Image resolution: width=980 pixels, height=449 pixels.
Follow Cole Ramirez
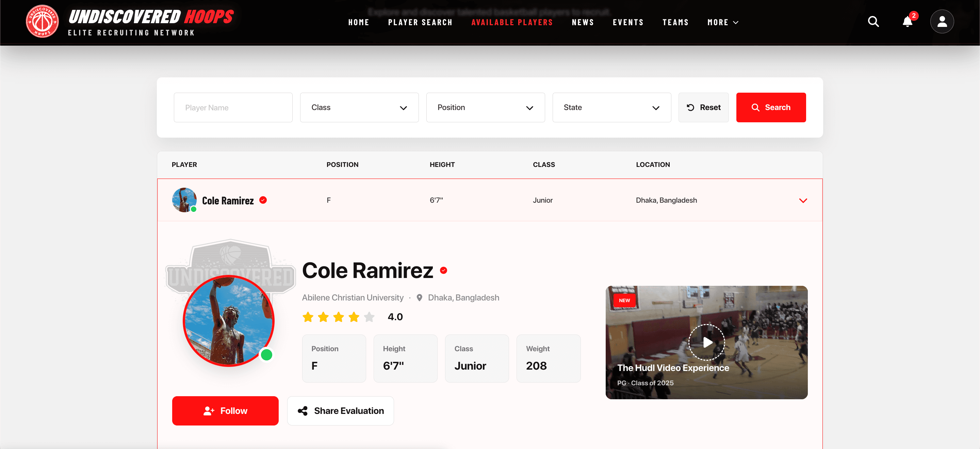[225, 411]
